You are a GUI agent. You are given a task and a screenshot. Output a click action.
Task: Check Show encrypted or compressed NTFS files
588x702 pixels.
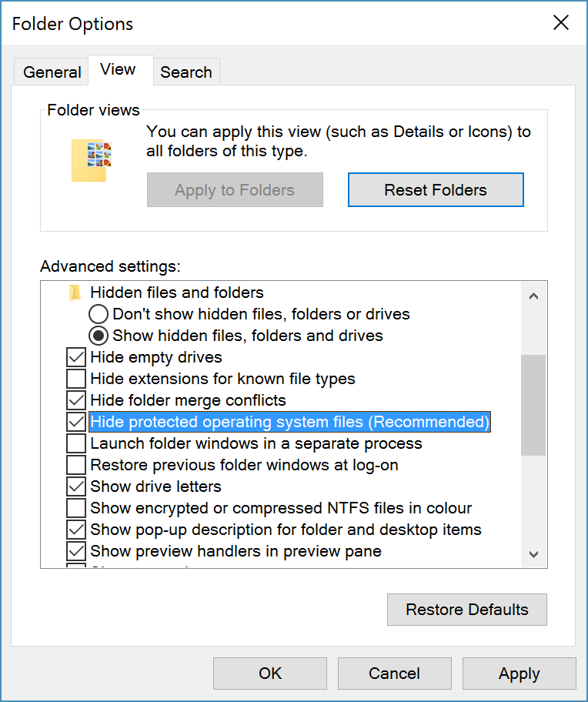(x=76, y=508)
